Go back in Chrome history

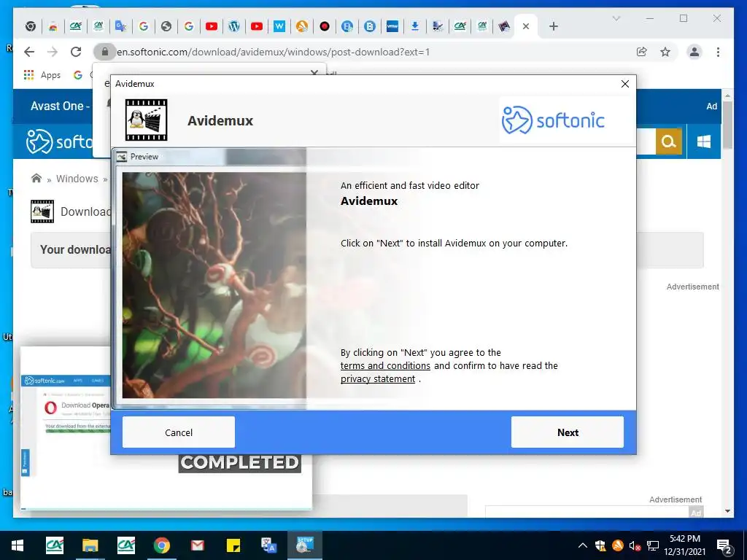click(29, 52)
